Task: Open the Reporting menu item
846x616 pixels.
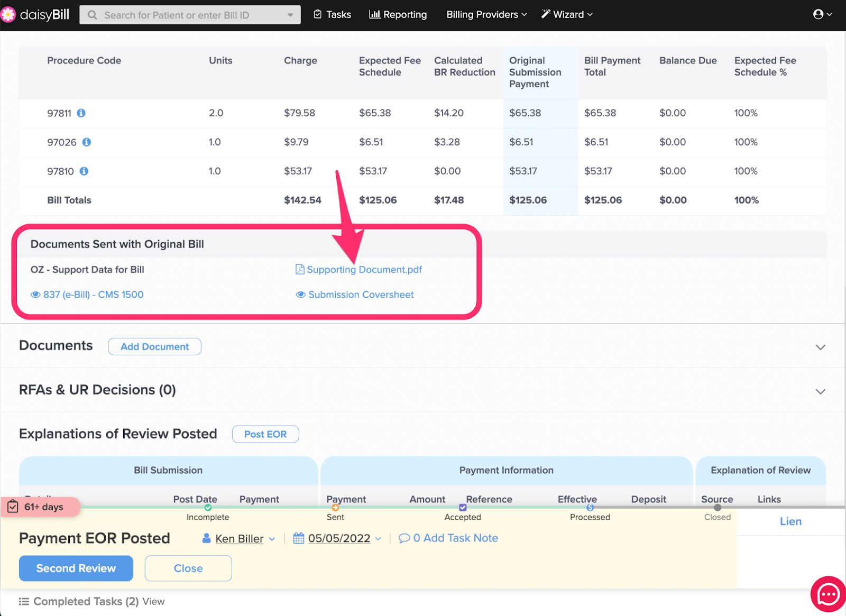Action: pos(398,14)
